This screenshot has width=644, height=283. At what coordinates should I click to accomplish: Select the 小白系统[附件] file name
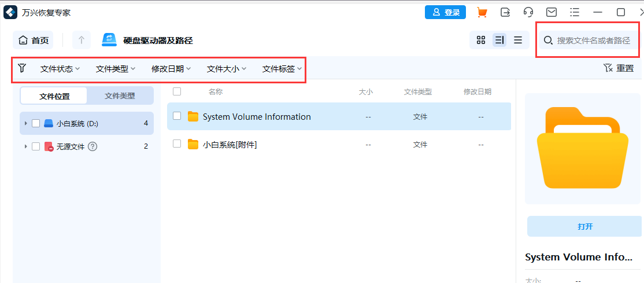[230, 145]
